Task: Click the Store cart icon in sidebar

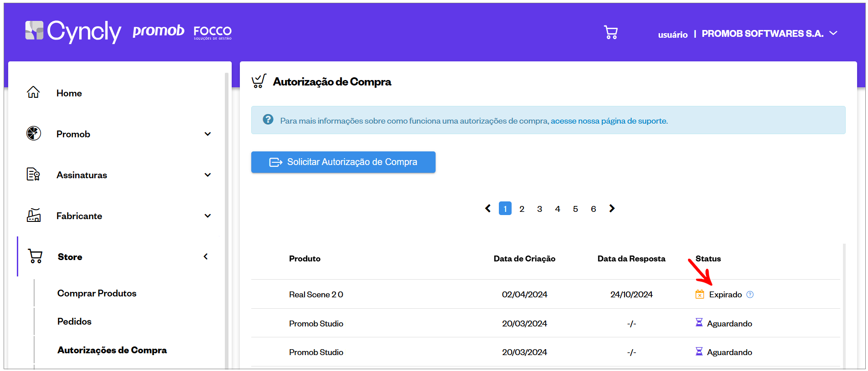Action: point(35,256)
